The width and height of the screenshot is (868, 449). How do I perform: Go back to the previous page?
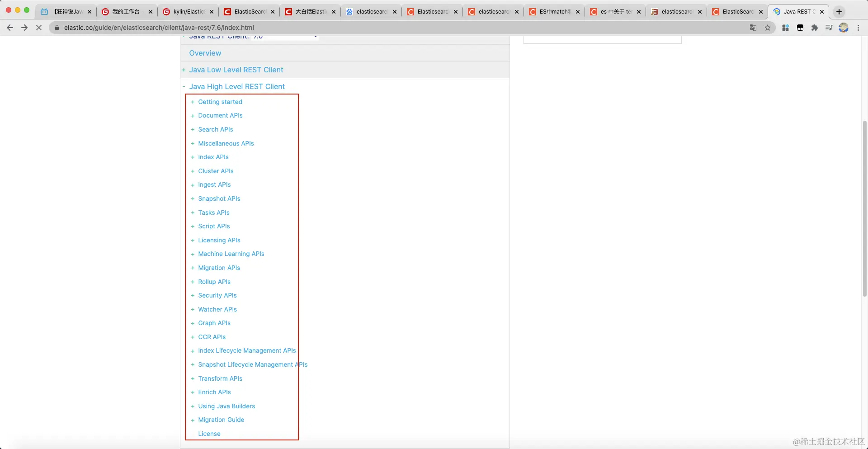pyautogui.click(x=10, y=28)
